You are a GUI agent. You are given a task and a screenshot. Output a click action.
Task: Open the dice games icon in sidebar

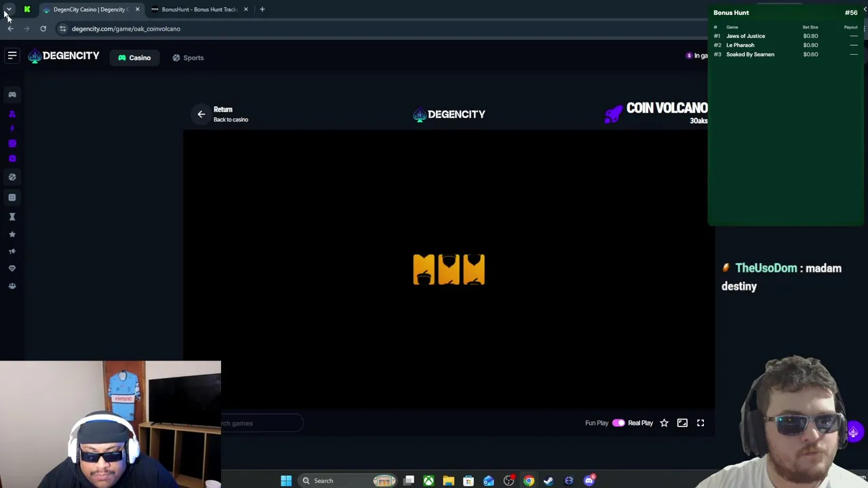point(12,197)
